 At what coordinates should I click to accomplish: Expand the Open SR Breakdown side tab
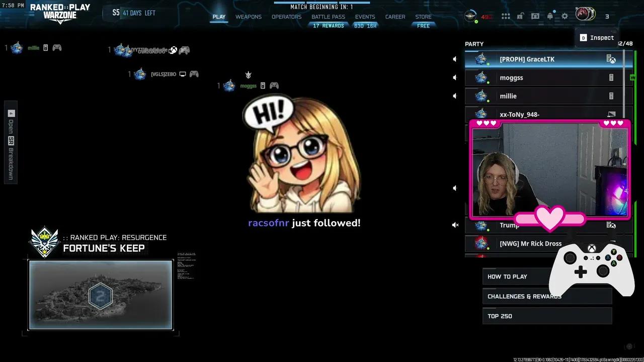point(11,142)
